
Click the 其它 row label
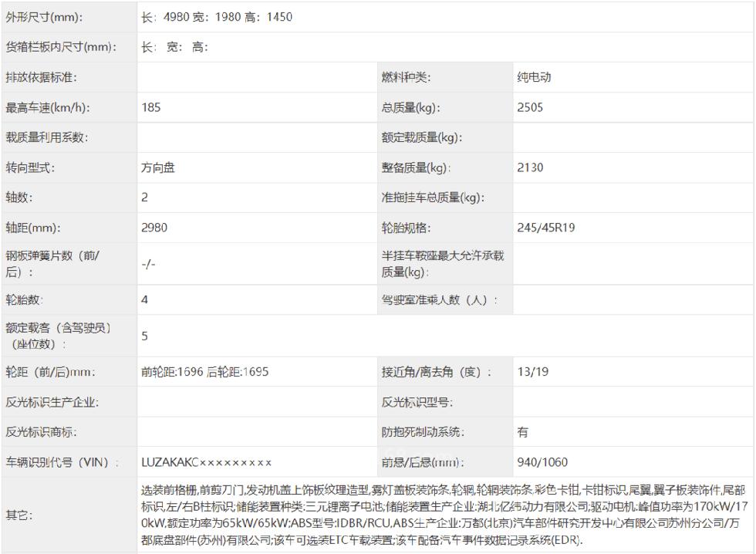click(x=19, y=515)
